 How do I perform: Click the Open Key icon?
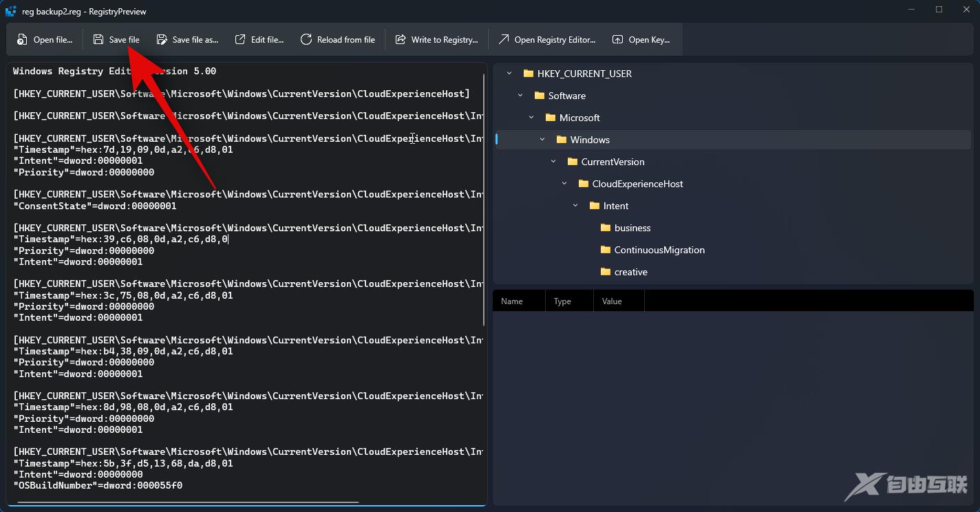[618, 40]
